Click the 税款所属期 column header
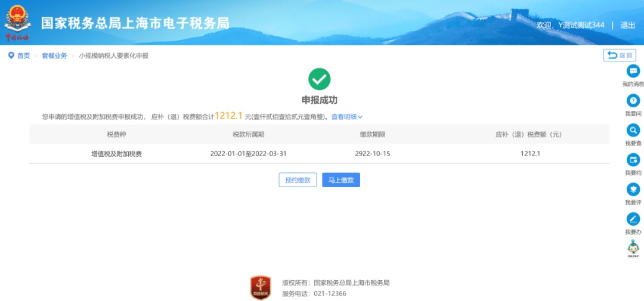Image resolution: width=644 pixels, height=301 pixels. coord(249,134)
